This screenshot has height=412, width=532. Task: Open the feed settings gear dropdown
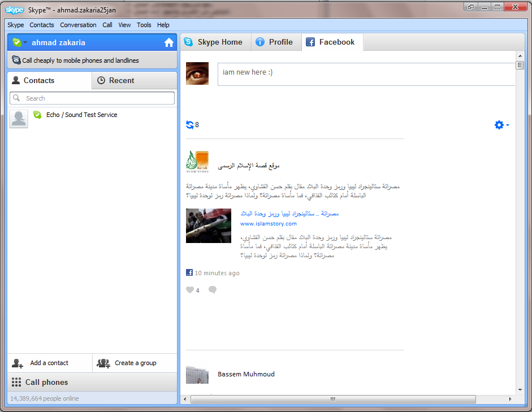(502, 125)
